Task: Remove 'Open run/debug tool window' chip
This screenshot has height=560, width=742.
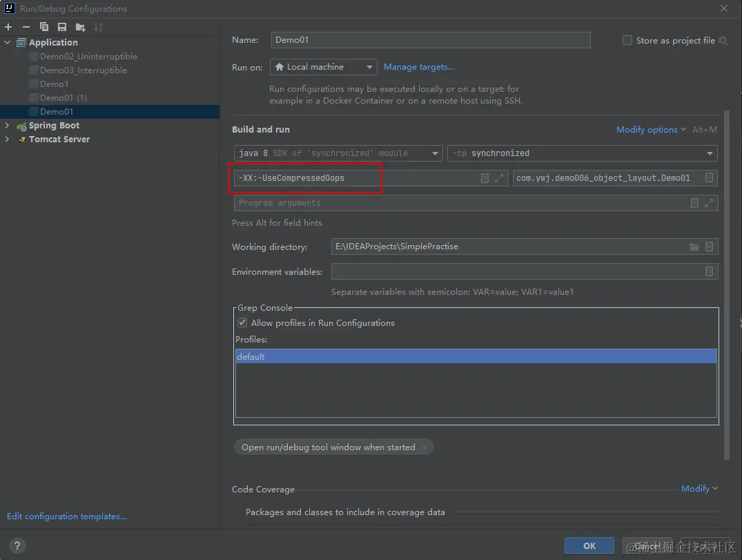Action: [x=424, y=447]
